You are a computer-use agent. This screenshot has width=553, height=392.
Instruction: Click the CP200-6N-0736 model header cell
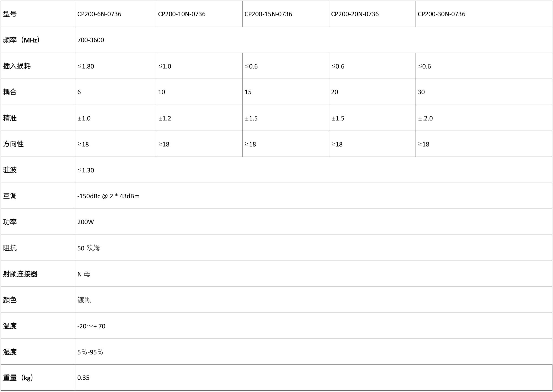115,14
